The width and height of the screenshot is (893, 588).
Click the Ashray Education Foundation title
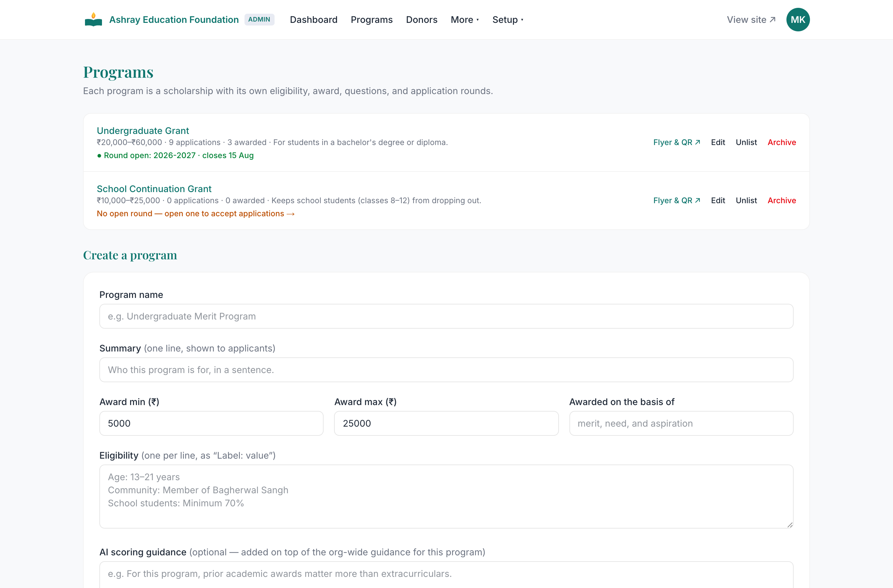pyautogui.click(x=174, y=20)
